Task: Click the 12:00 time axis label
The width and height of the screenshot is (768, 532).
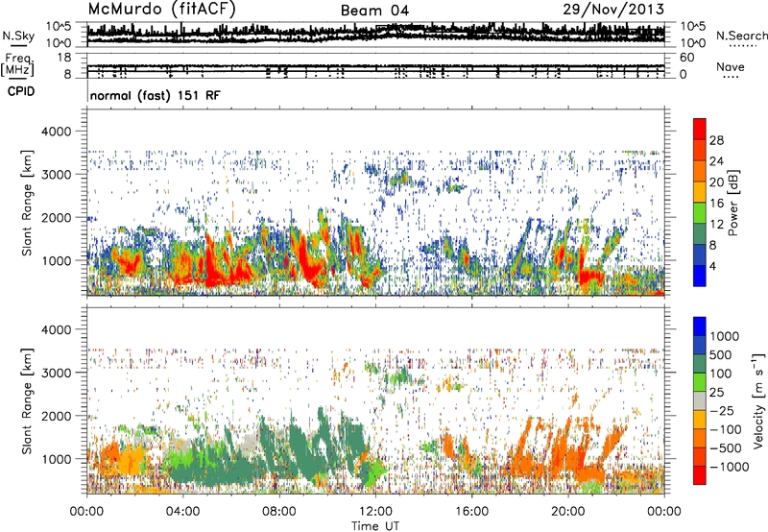Action: (x=375, y=512)
